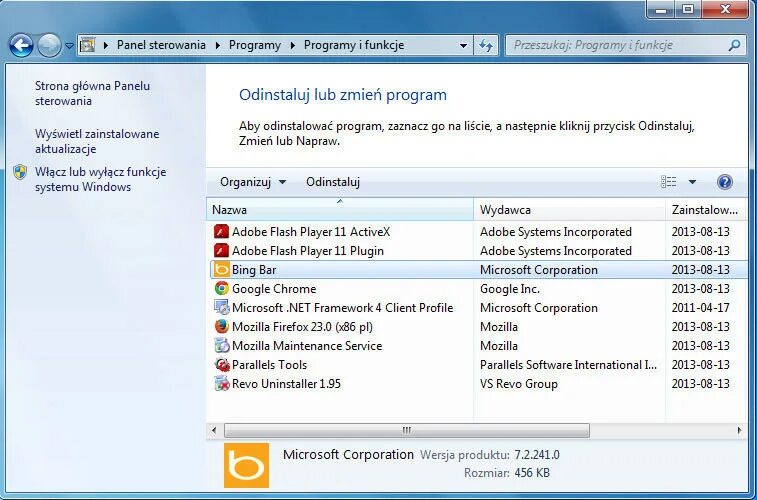Open view options dropdown arrow

pos(692,182)
